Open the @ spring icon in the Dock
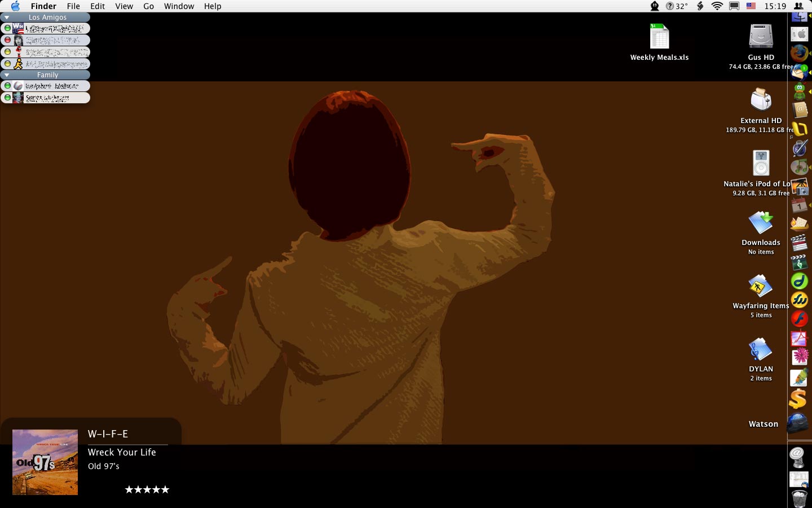 click(x=798, y=457)
